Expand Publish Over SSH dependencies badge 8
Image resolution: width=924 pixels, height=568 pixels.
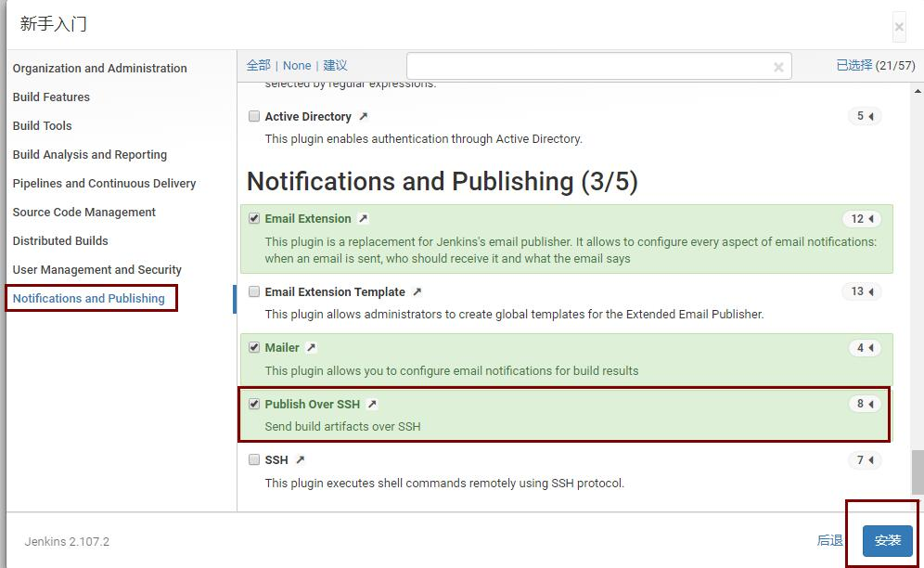[x=865, y=404]
